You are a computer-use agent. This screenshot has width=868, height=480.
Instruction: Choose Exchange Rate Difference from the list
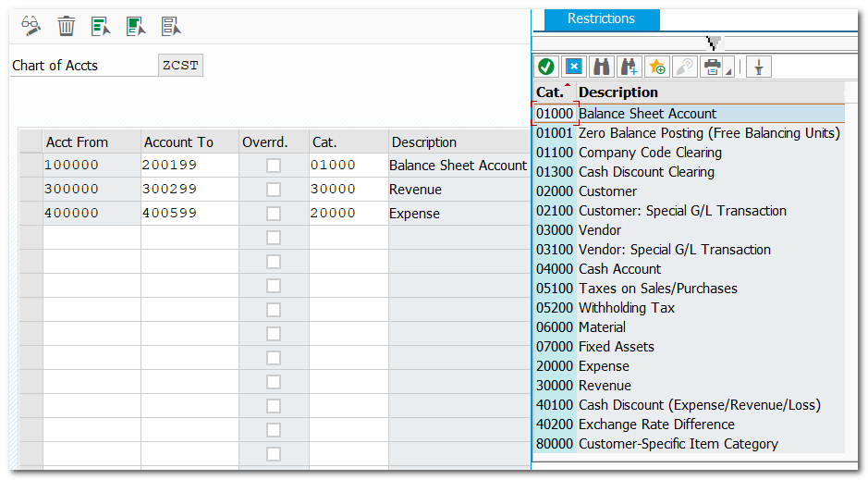[656, 425]
